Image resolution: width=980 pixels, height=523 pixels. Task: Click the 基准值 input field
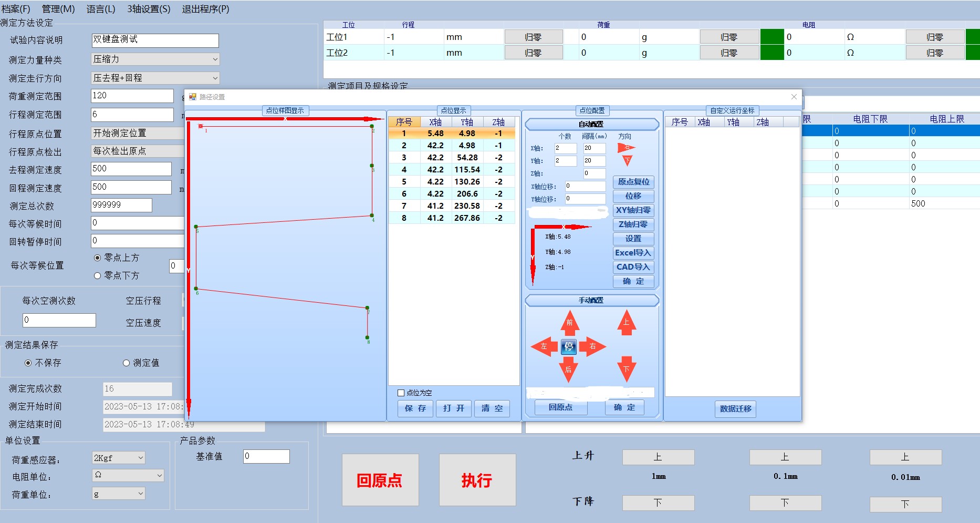point(266,456)
